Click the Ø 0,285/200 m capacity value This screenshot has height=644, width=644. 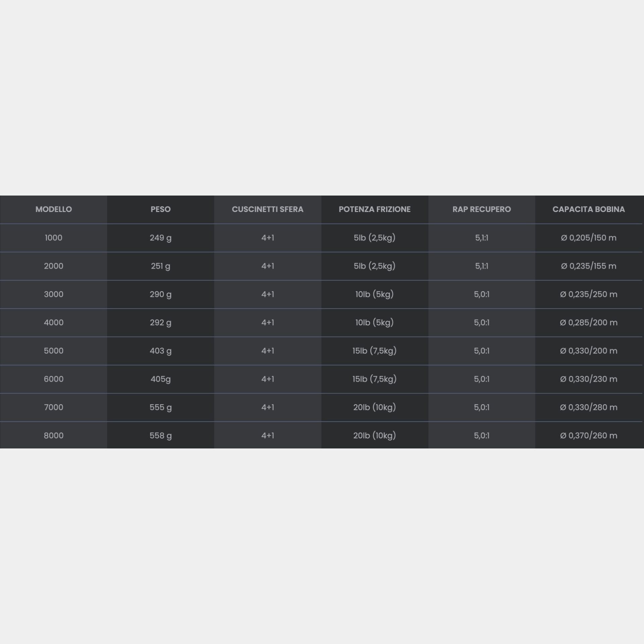click(589, 323)
